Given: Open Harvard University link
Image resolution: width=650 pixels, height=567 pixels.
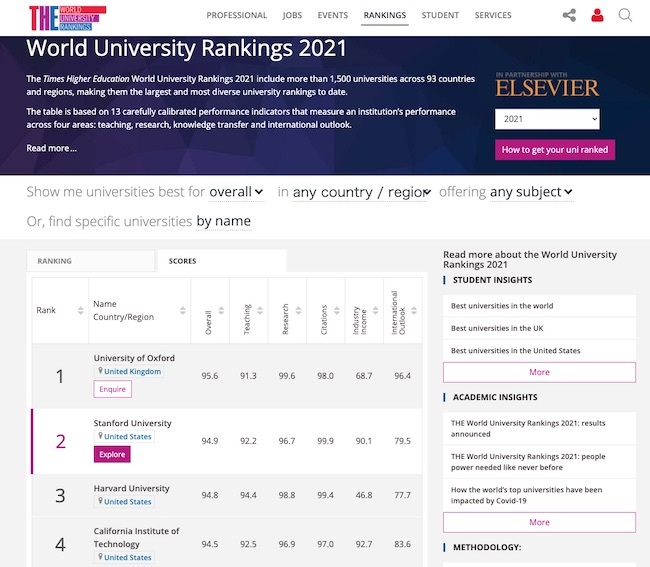Looking at the screenshot, I should 131,488.
